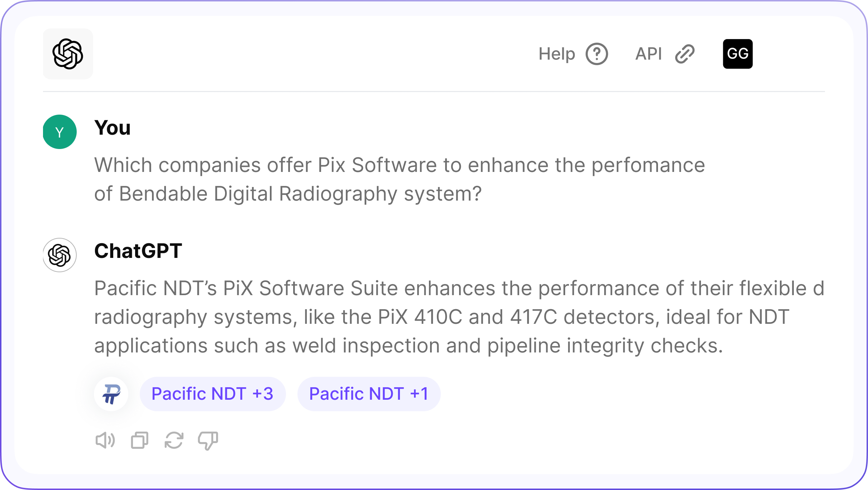Image resolution: width=868 pixels, height=490 pixels.
Task: Click the read aloud speaker icon
Action: tap(105, 440)
